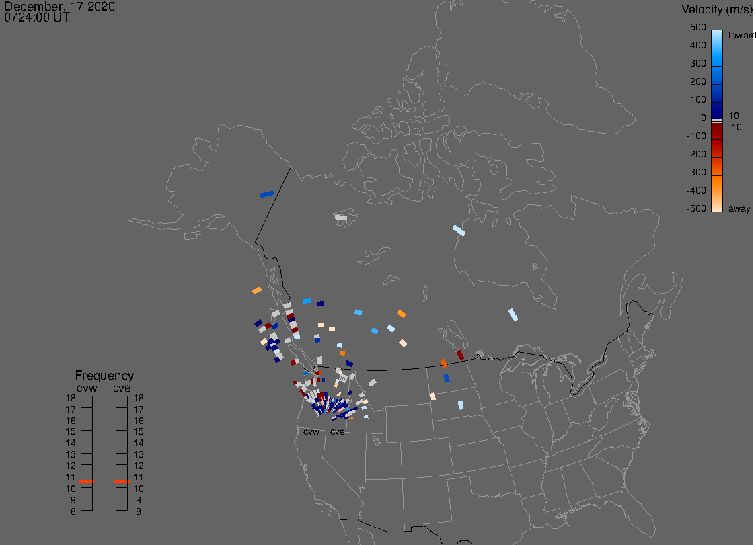Click the '0' velocity scale label
The width and height of the screenshot is (756, 545).
pos(704,118)
